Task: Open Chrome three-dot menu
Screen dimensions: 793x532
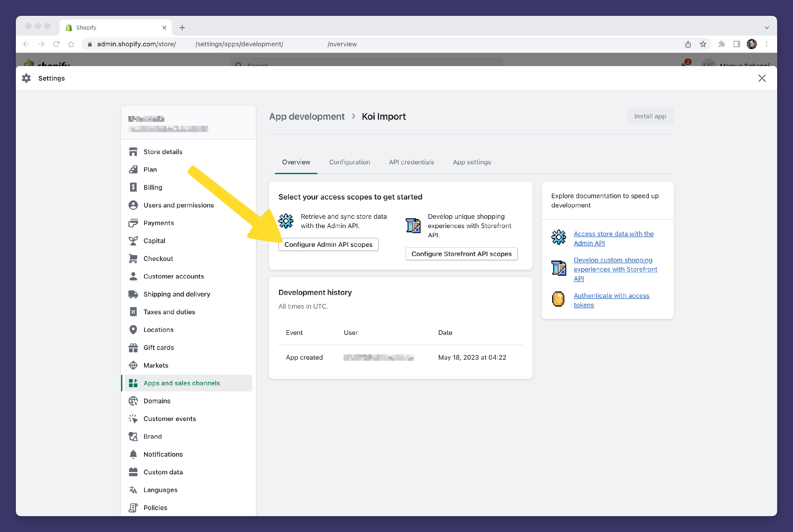Action: coord(767,44)
